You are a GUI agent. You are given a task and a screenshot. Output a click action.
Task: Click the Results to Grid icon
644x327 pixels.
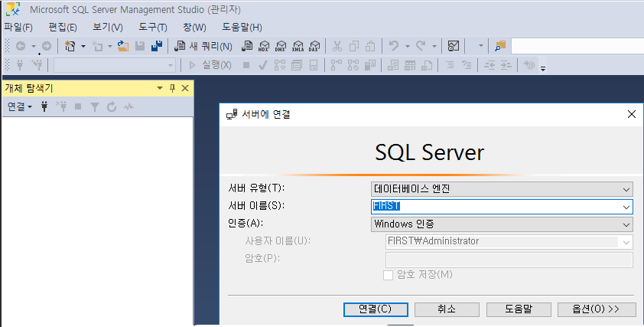pyautogui.click(x=410, y=65)
